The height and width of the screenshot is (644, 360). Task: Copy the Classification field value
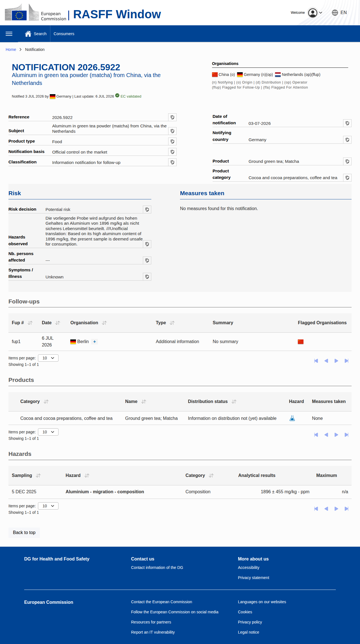point(172,162)
